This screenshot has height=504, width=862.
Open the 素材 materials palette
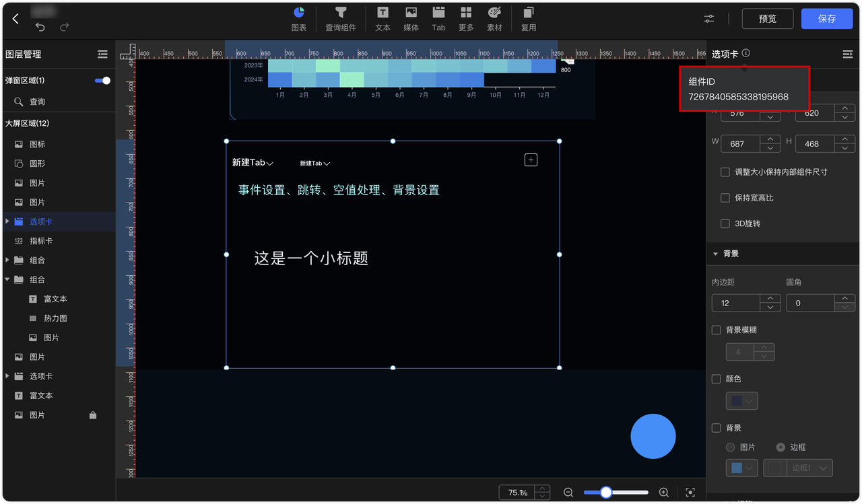[494, 19]
